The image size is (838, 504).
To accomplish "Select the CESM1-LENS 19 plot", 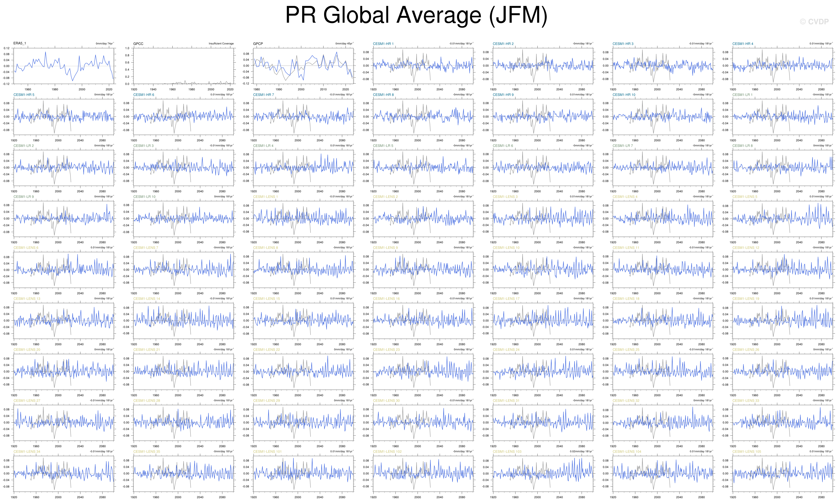I will tap(783, 321).
